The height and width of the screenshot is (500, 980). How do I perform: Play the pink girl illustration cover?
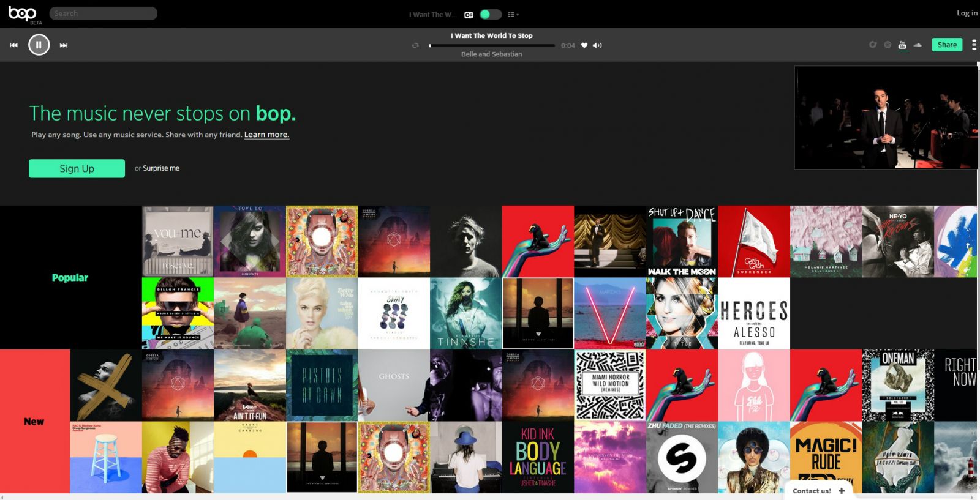click(x=754, y=386)
